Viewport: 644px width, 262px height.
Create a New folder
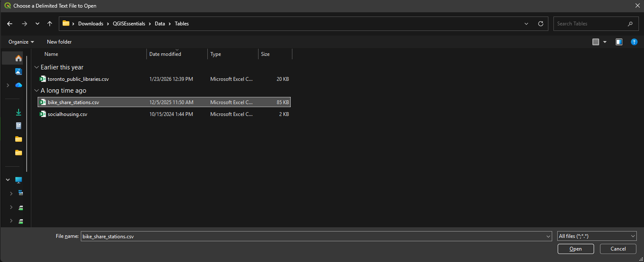[59, 42]
